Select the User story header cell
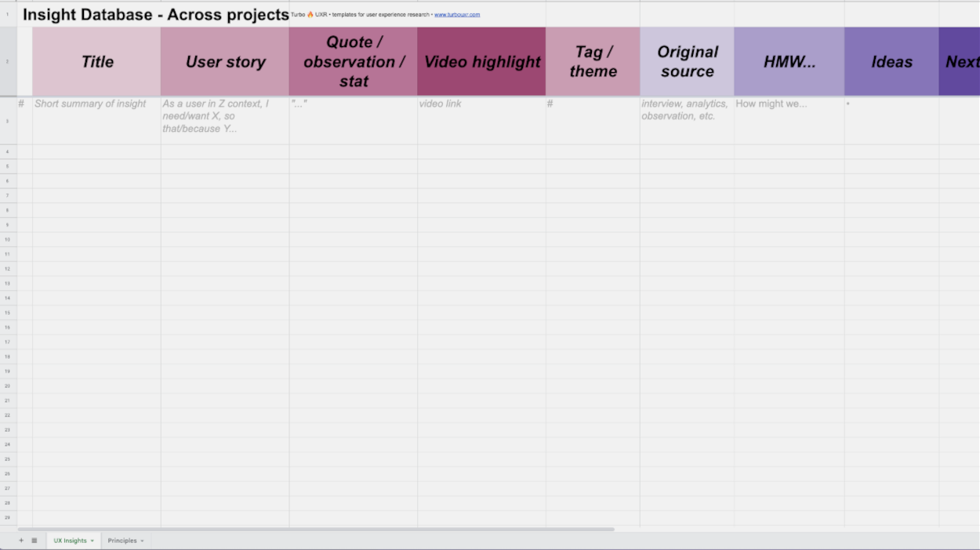Screen dimensions: 980x550 [x=225, y=61]
